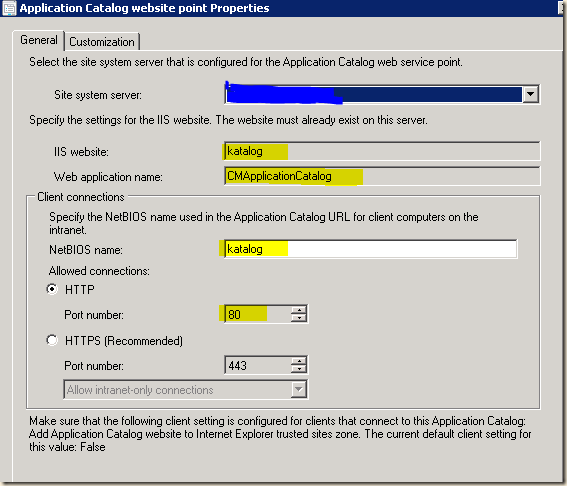The width and height of the screenshot is (567, 486).
Task: Open the Site system server dropdown arrow
Action: pyautogui.click(x=530, y=94)
